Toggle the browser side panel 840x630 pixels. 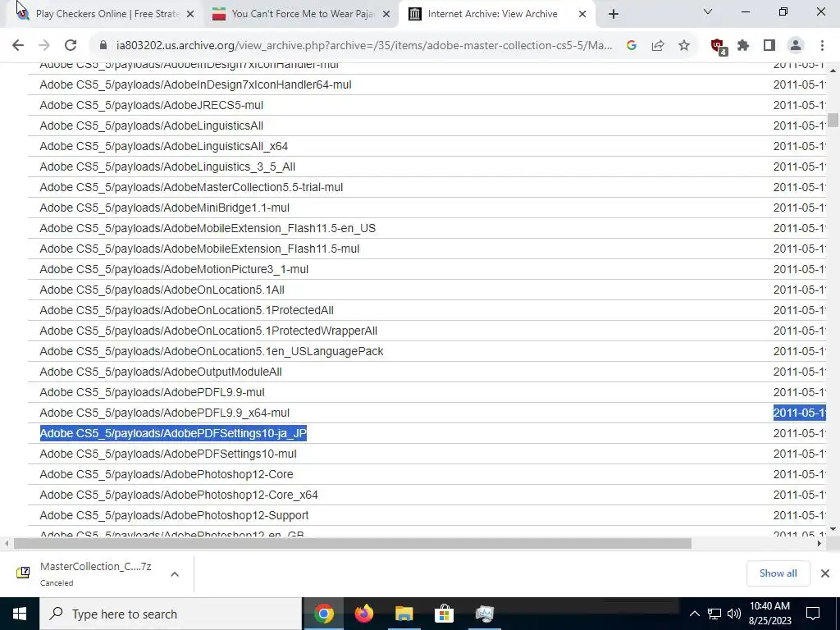coord(769,46)
